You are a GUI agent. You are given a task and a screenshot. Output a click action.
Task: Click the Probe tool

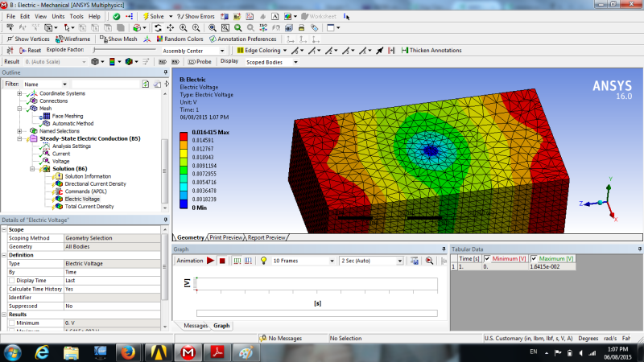(200, 62)
